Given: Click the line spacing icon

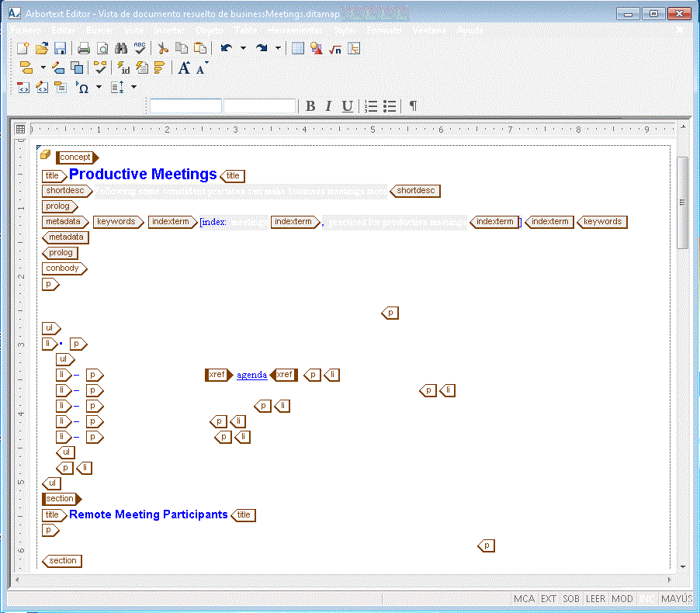Looking at the screenshot, I should point(117,88).
